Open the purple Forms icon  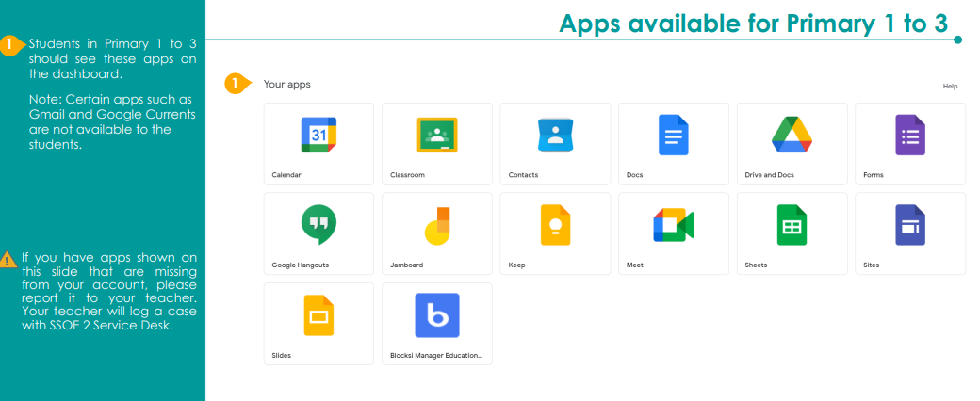click(910, 135)
